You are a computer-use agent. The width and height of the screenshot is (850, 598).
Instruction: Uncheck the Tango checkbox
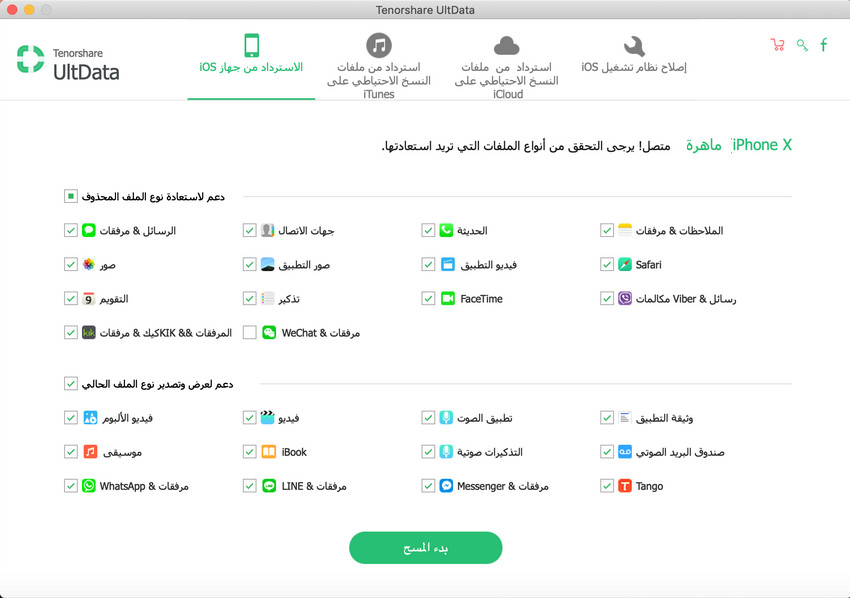coord(607,486)
